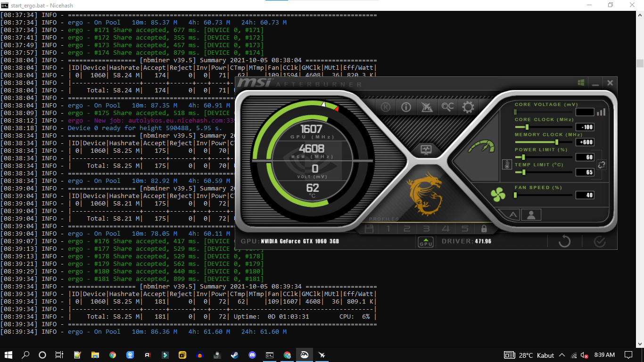
Task: Select profile slot 3
Action: point(426,229)
